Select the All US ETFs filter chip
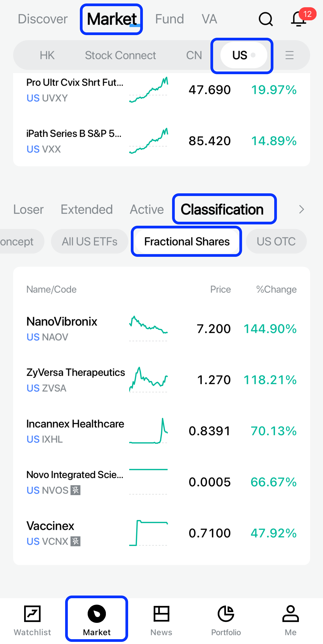 tap(90, 242)
